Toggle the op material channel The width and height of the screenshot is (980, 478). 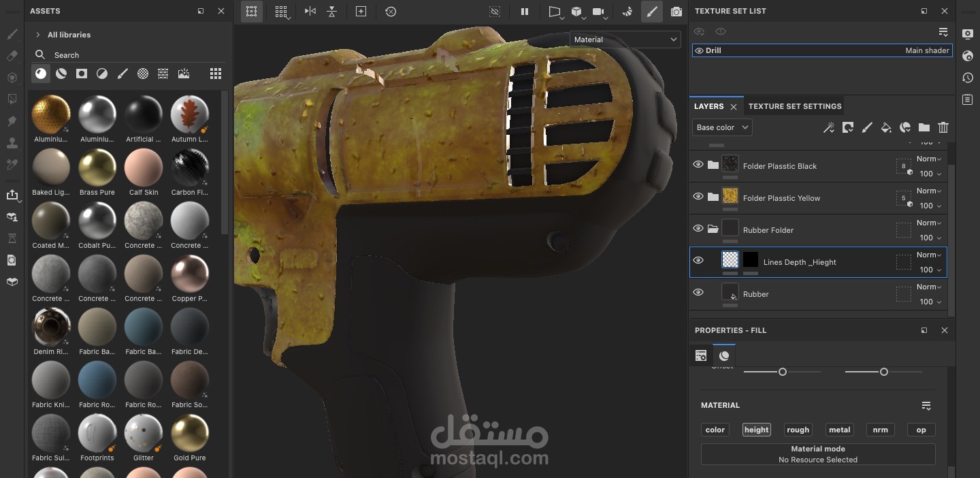pos(921,430)
